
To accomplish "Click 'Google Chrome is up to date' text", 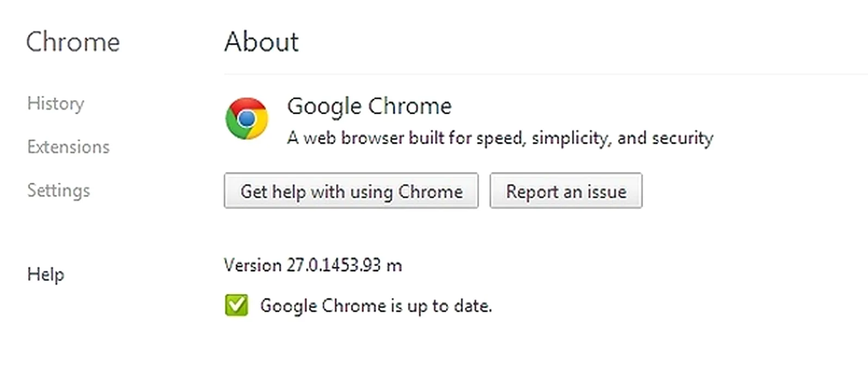I will (x=376, y=306).
